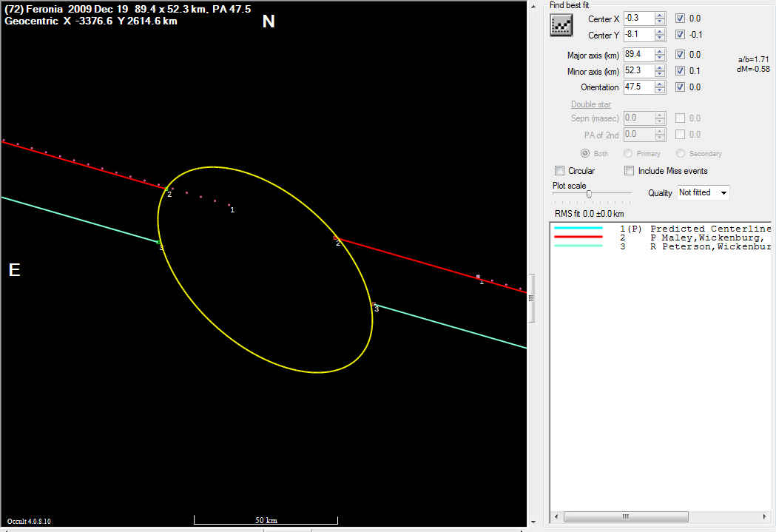This screenshot has height=532, width=776.
Task: Click the Feronia event title text
Action: pos(128,9)
